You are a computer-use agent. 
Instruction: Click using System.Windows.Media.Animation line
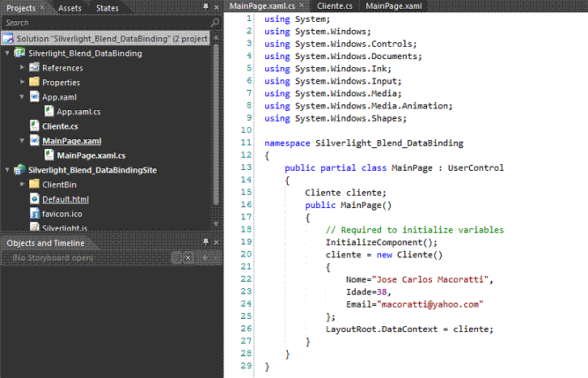(358, 106)
